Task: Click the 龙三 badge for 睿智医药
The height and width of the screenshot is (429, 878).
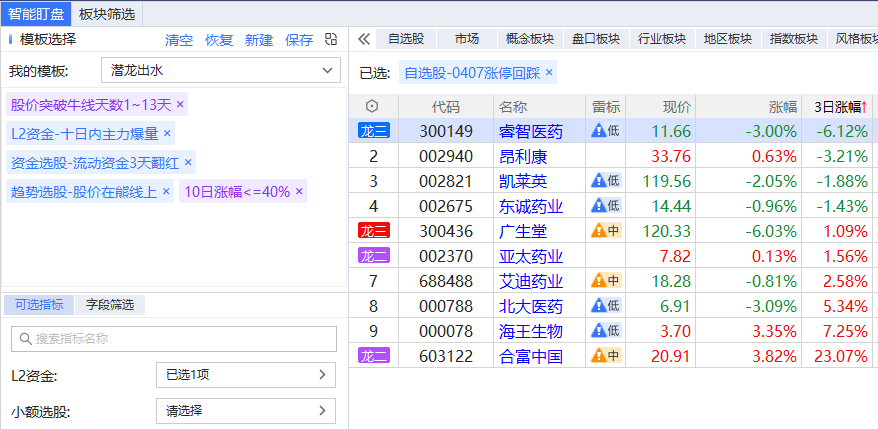Action: (373, 131)
